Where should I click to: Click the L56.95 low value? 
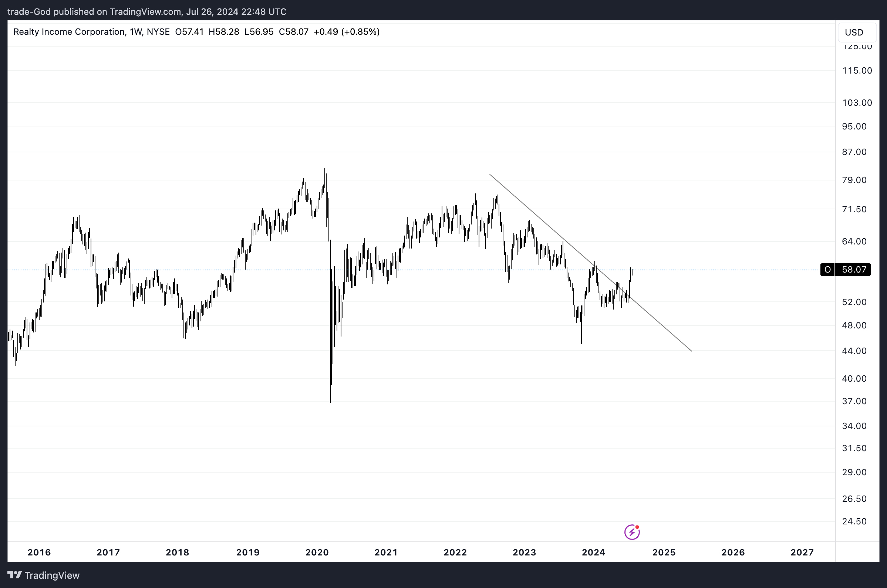tap(259, 32)
